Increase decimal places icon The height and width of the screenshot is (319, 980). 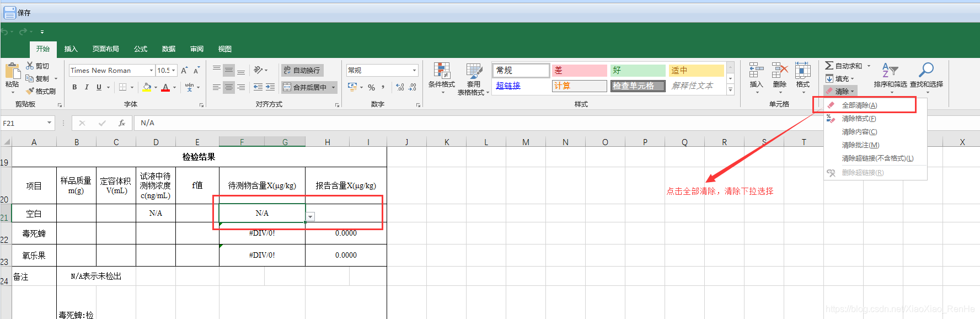click(400, 87)
